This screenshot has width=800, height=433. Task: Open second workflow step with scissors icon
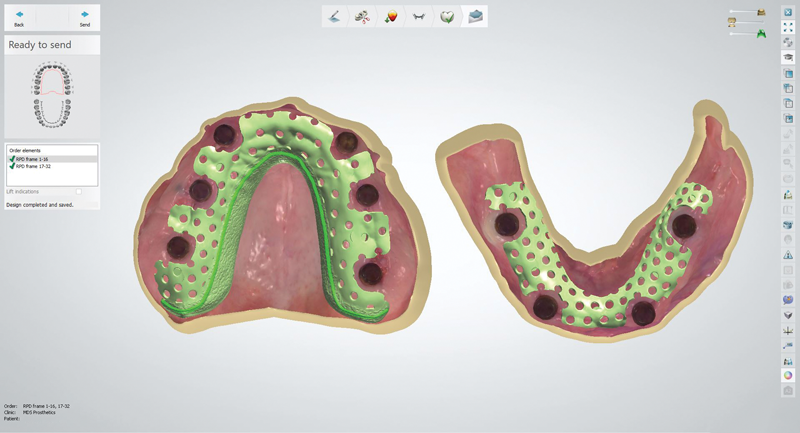click(x=362, y=16)
